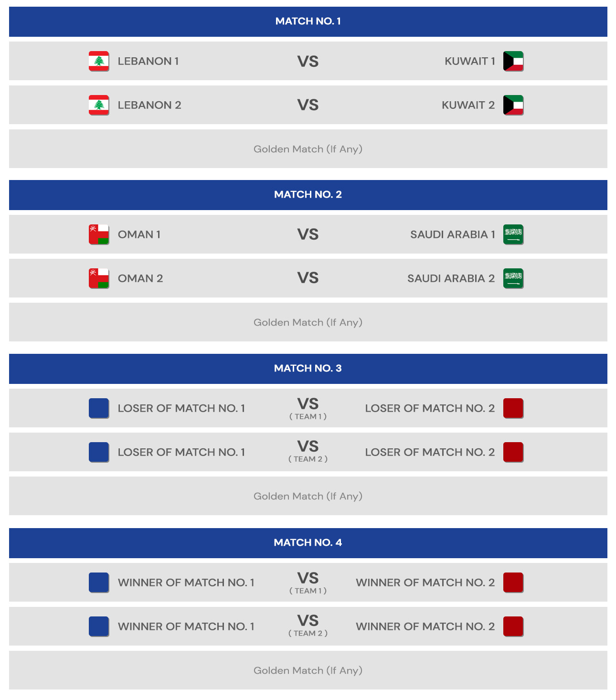Click the Oman 1 flag icon
This screenshot has width=616, height=700.
click(x=99, y=234)
